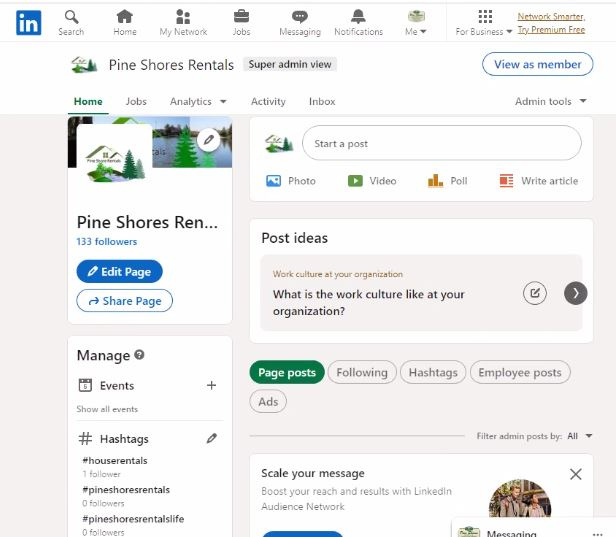Open the For Business apps dropdown
Image resolution: width=616 pixels, height=537 pixels.
click(x=485, y=22)
